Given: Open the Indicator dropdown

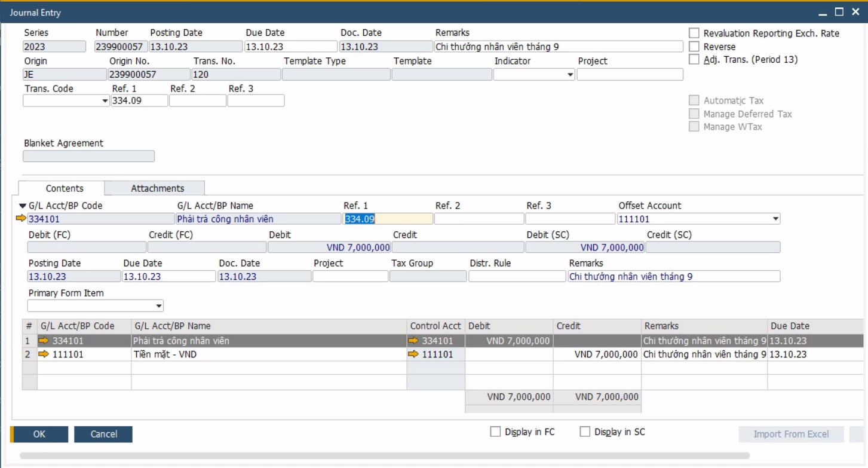Looking at the screenshot, I should tap(570, 75).
